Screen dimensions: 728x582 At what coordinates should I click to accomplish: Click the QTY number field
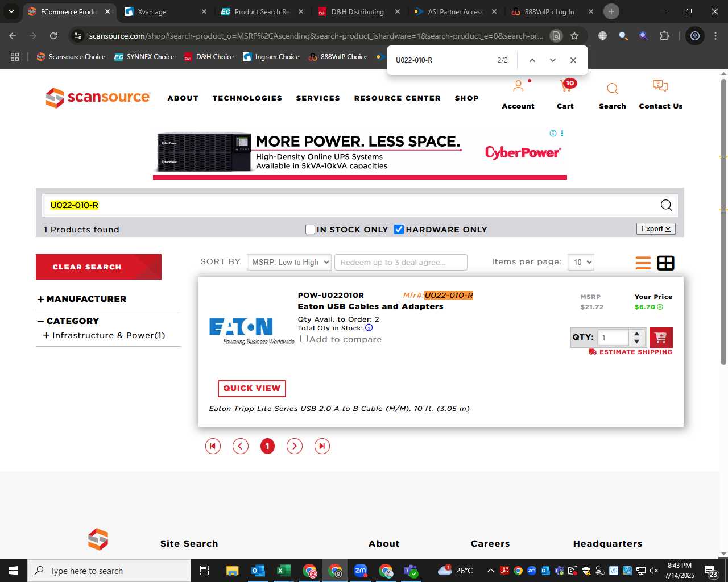click(613, 338)
